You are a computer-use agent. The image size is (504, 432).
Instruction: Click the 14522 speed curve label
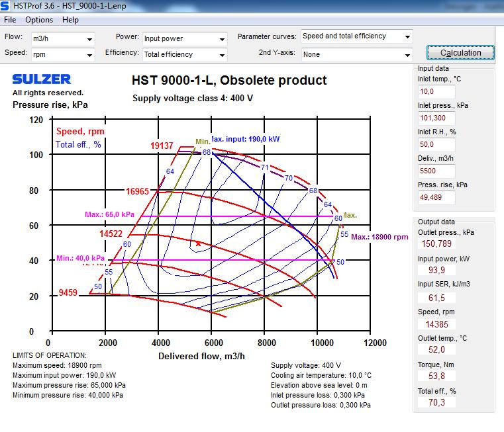click(x=111, y=234)
